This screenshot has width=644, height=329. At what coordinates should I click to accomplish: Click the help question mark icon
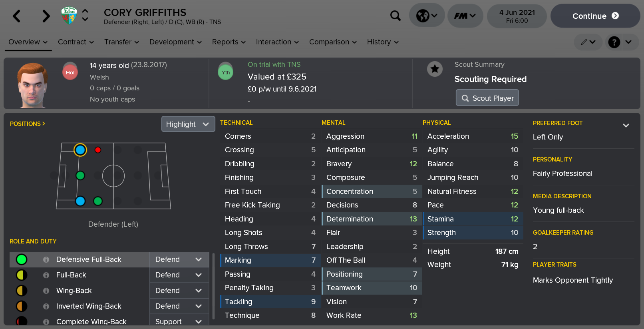[614, 42]
